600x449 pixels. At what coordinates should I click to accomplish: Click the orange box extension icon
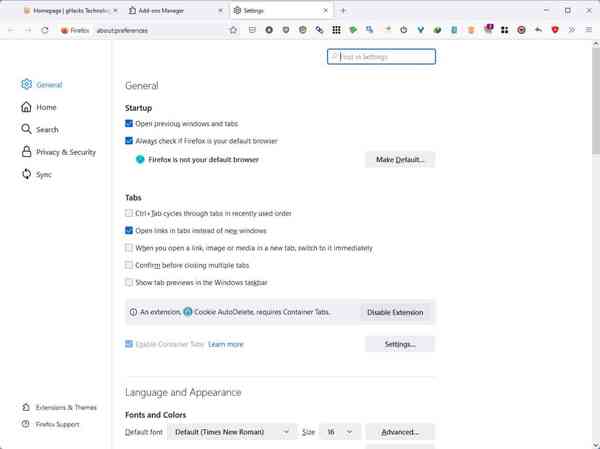[x=471, y=30]
